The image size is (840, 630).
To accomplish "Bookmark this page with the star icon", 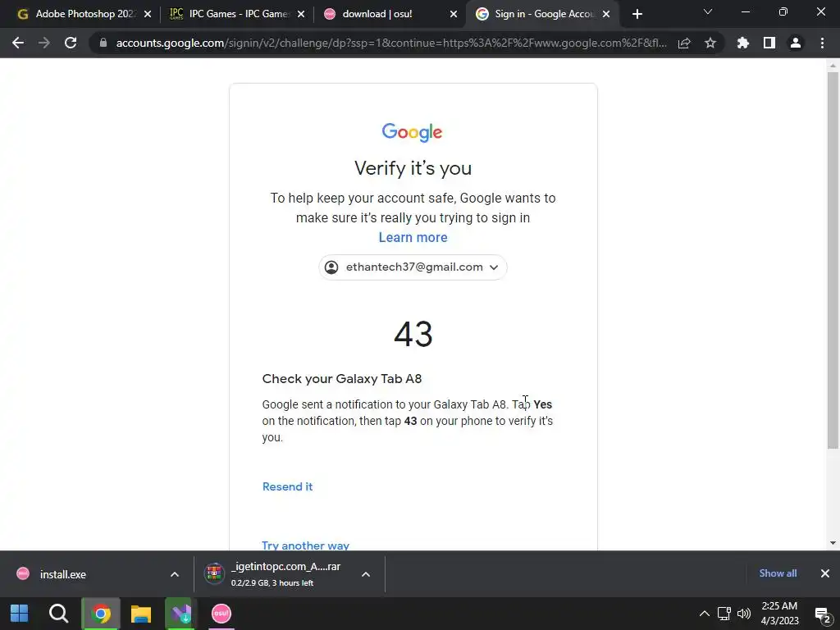I will 710,43.
